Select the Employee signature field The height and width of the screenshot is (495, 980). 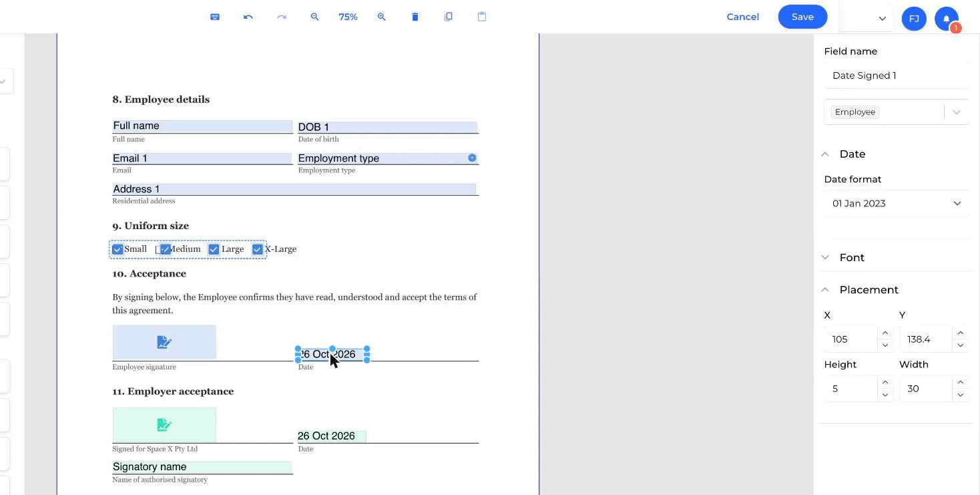click(x=164, y=343)
